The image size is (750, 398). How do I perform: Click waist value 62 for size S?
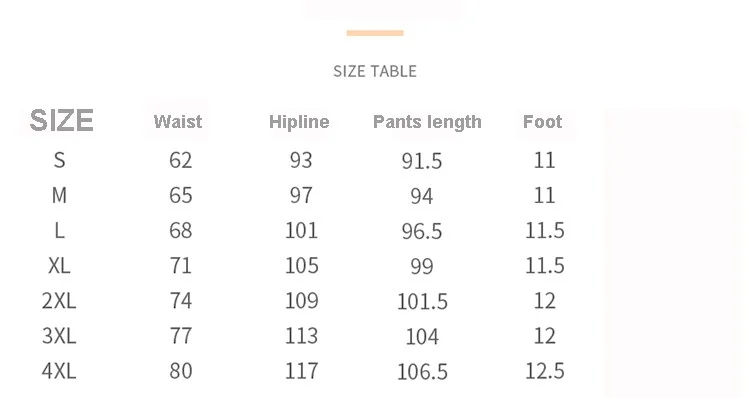(x=180, y=160)
